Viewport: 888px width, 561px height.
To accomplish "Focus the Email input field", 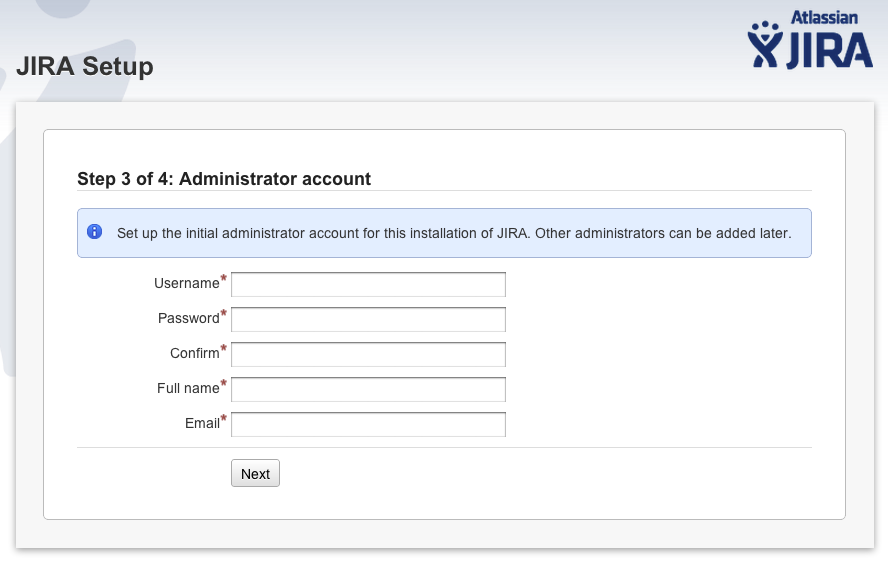I will (x=368, y=425).
